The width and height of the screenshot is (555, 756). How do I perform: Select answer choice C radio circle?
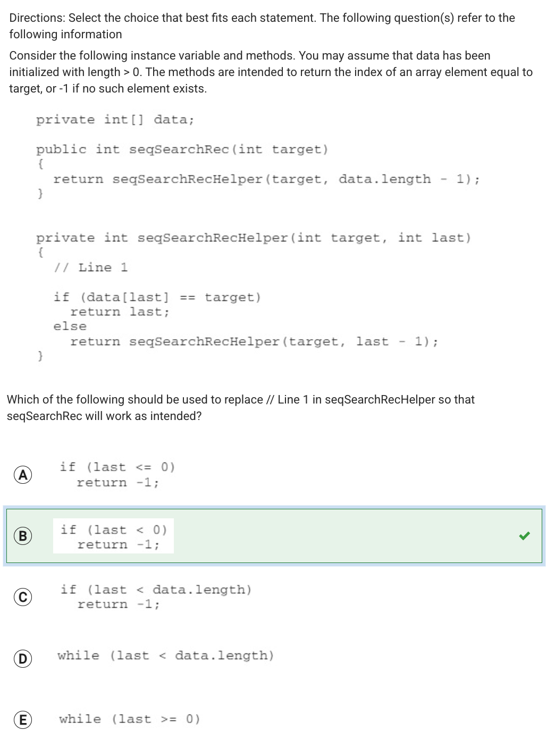pos(22,597)
